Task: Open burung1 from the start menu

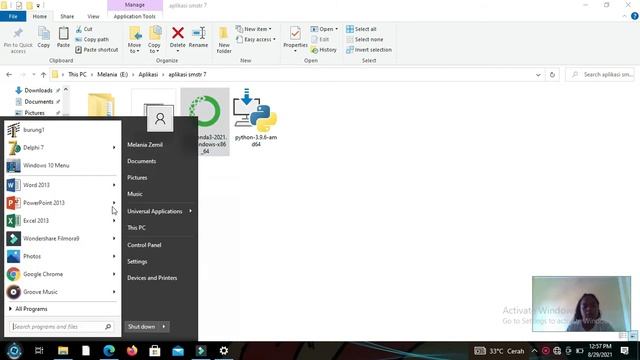Action: pyautogui.click(x=62, y=130)
